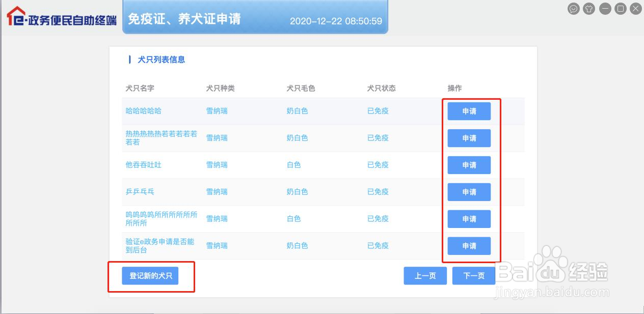Viewport: 644px width, 314px height.
Task: Click 雪纳瑞 breed in 验证e政务 row
Action: click(x=217, y=246)
